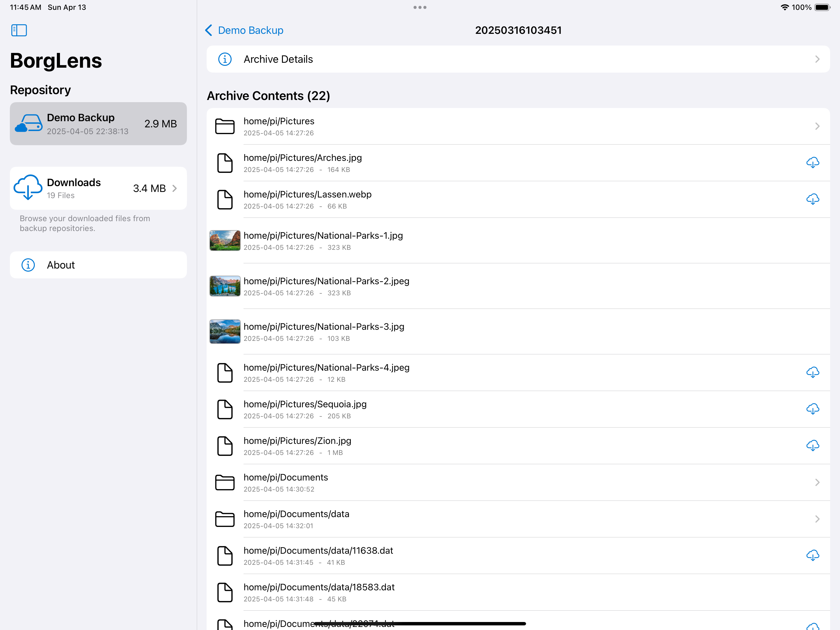Click the About info icon

(x=28, y=265)
